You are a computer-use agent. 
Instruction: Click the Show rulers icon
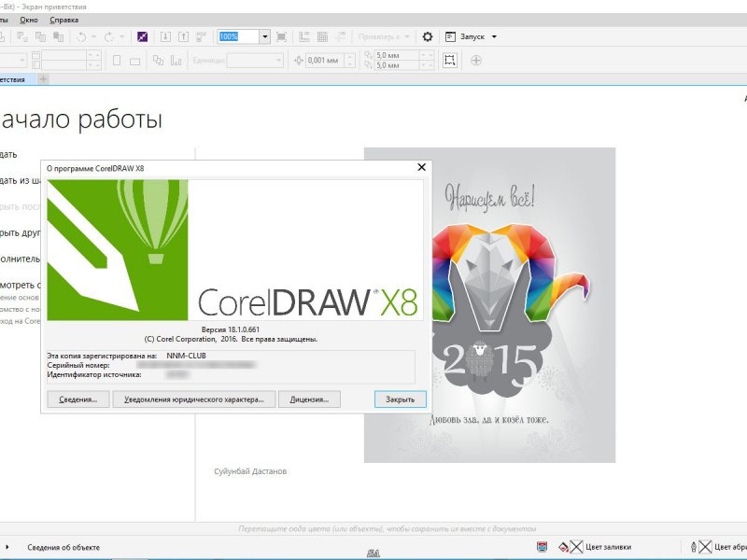[304, 36]
